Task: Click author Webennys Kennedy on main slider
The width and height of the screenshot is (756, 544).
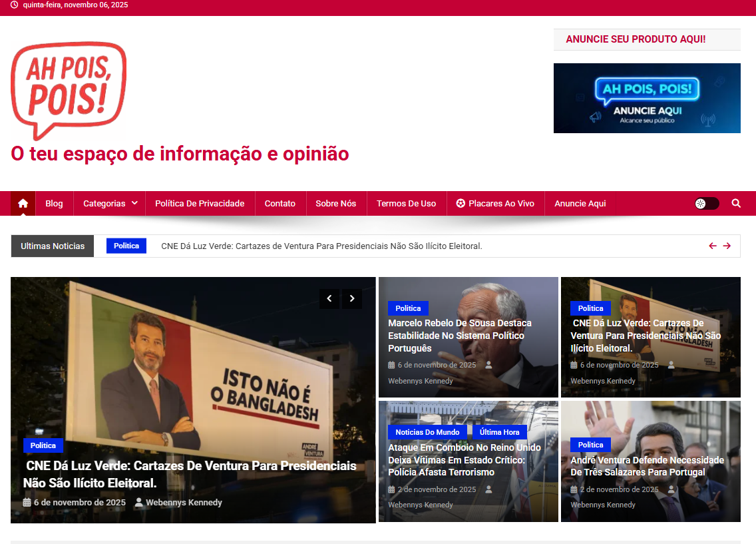Action: pos(184,503)
